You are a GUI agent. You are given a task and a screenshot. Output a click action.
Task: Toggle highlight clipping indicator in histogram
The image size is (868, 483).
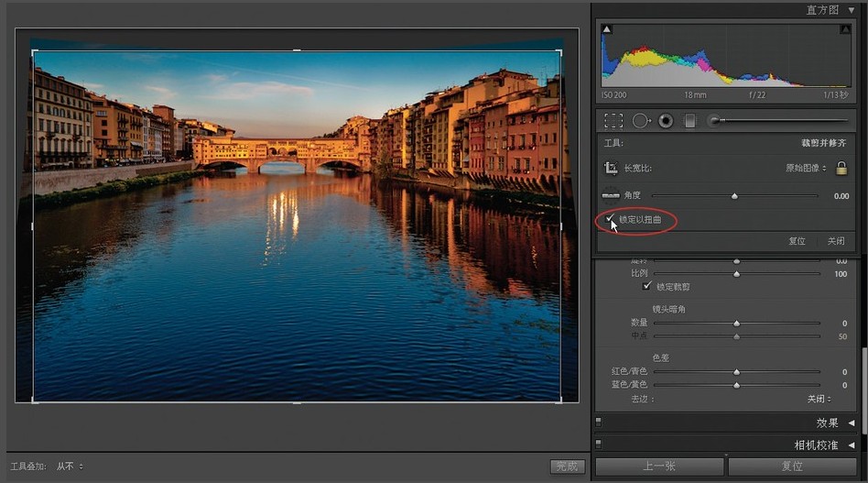pyautogui.click(x=845, y=28)
